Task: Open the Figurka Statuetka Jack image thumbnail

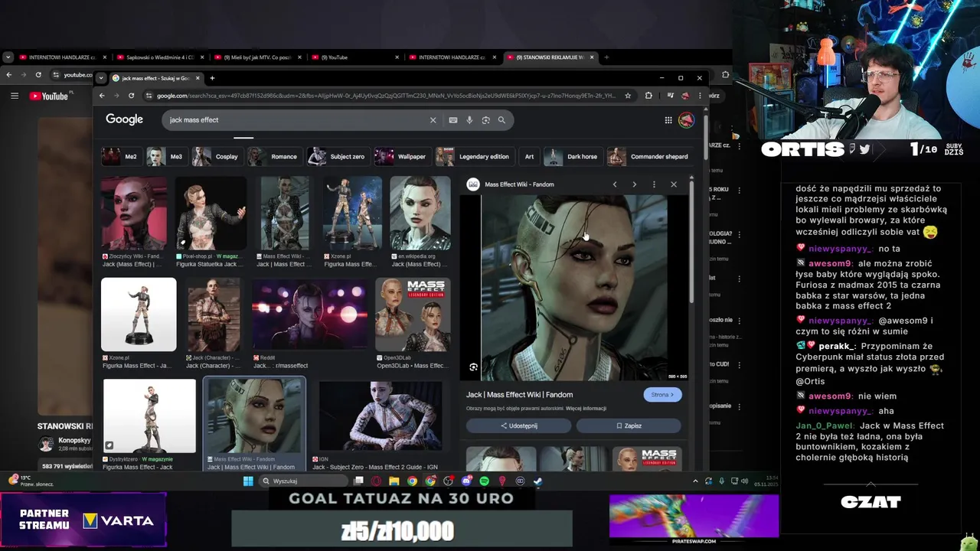Action: coord(211,214)
